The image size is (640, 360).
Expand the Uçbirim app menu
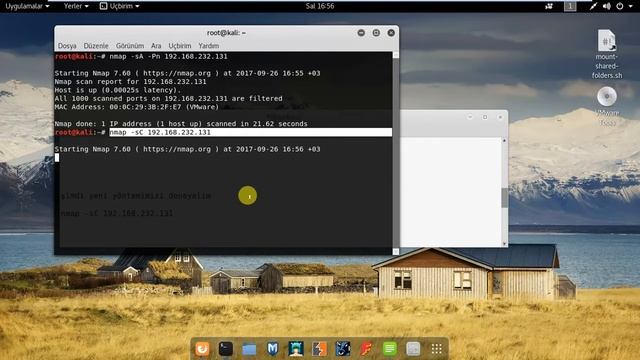click(120, 6)
